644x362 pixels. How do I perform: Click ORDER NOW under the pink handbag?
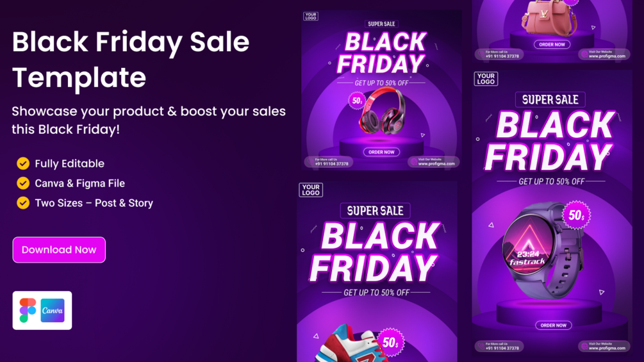tap(552, 44)
